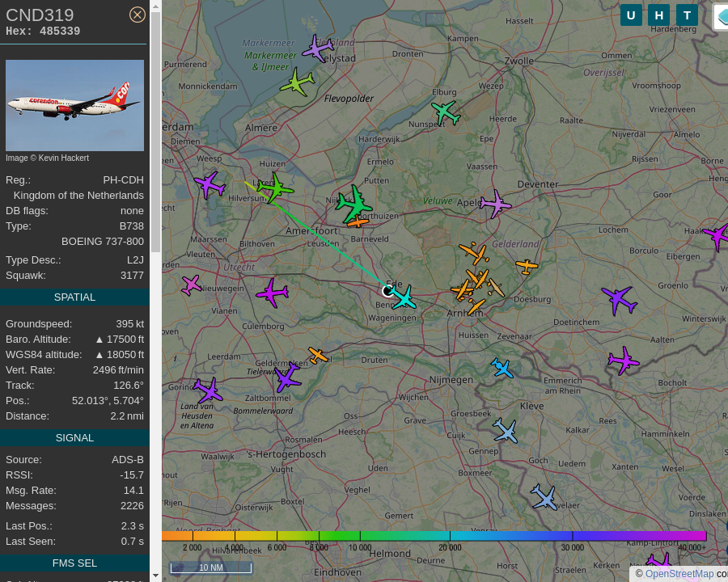Click the type code B738
The image size is (728, 582).
(132, 226)
